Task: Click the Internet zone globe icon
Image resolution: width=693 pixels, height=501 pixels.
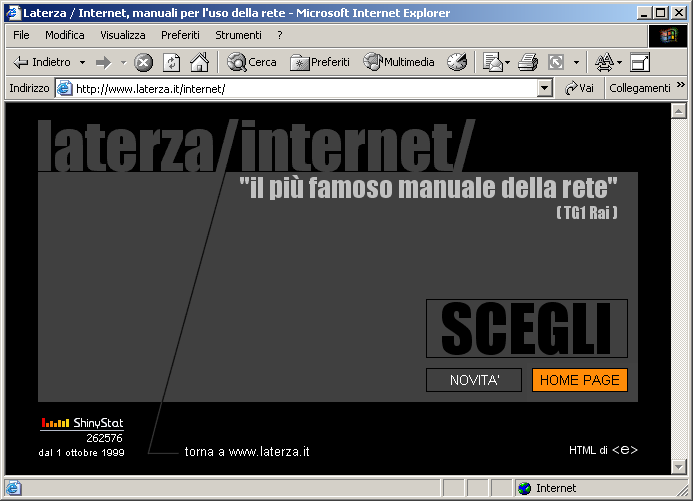Action: [525, 488]
